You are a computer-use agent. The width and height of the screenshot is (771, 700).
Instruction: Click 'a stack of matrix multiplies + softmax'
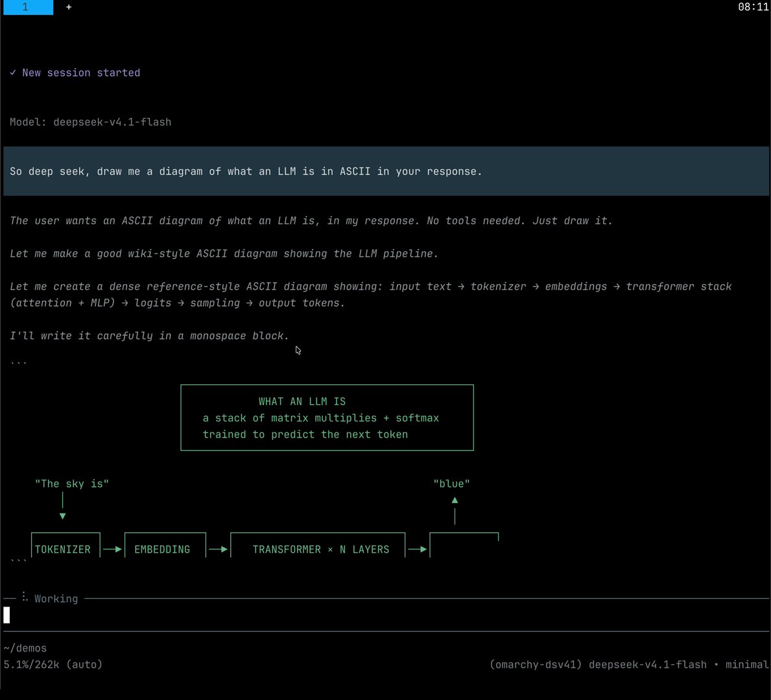[320, 418]
